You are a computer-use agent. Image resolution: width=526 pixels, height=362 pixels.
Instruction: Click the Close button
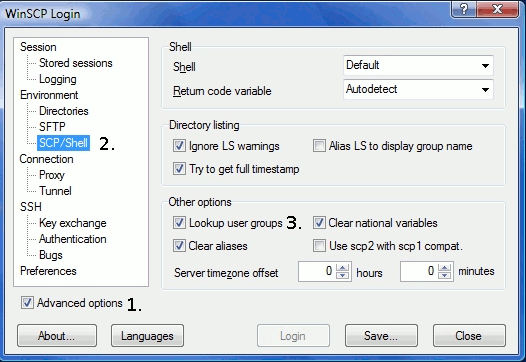pyautogui.click(x=469, y=335)
